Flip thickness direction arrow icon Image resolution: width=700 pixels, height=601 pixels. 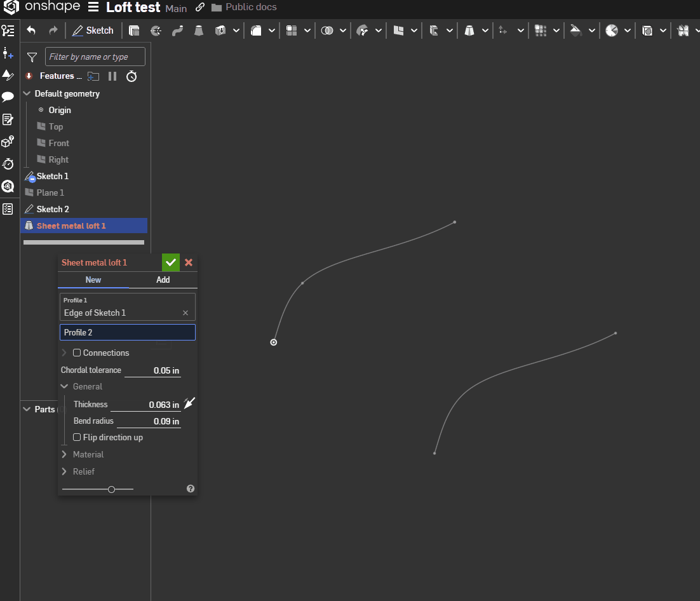tap(190, 403)
